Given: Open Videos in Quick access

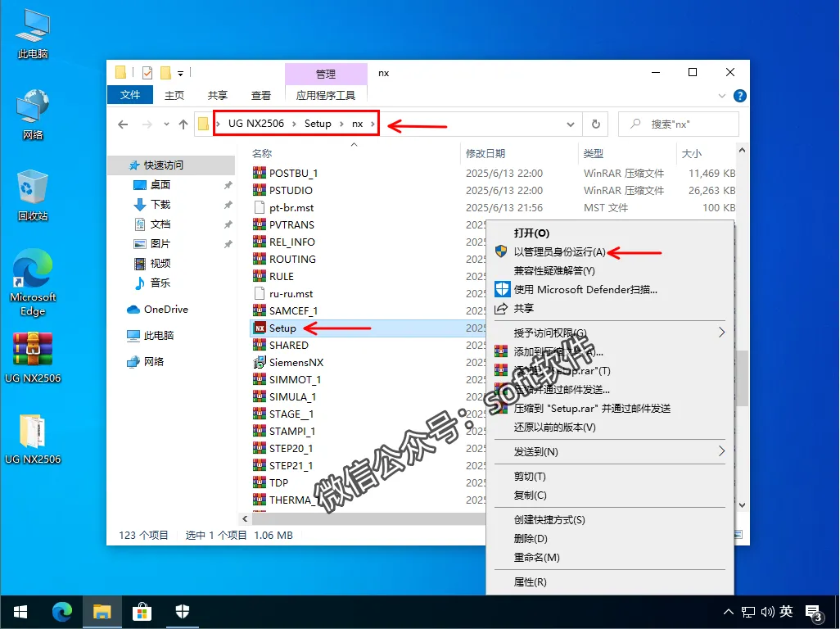Looking at the screenshot, I should (160, 263).
